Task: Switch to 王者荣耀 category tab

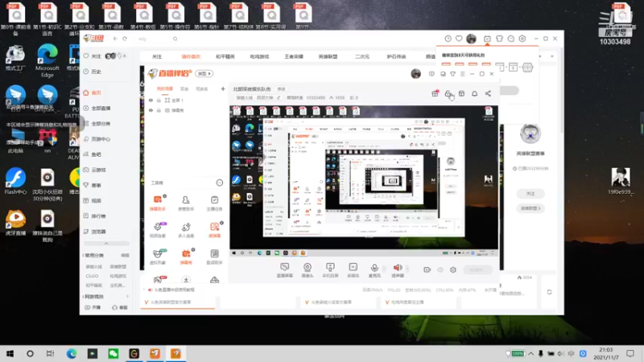Action: (x=294, y=56)
